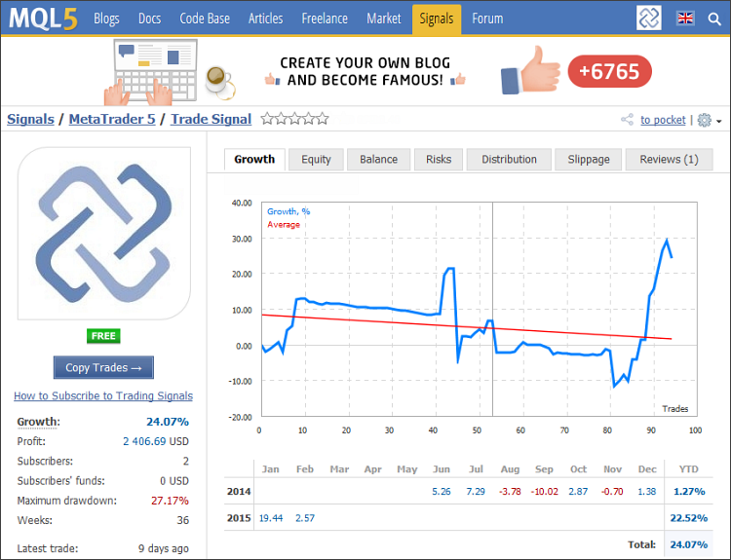This screenshot has height=560, width=731.
Task: Click the Growth value 24.07% in the sidebar
Action: [168, 422]
